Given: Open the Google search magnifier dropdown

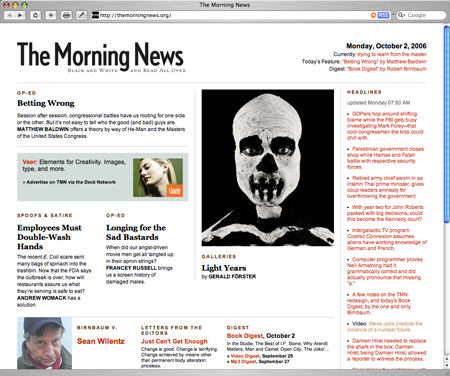Looking at the screenshot, I should [x=402, y=15].
